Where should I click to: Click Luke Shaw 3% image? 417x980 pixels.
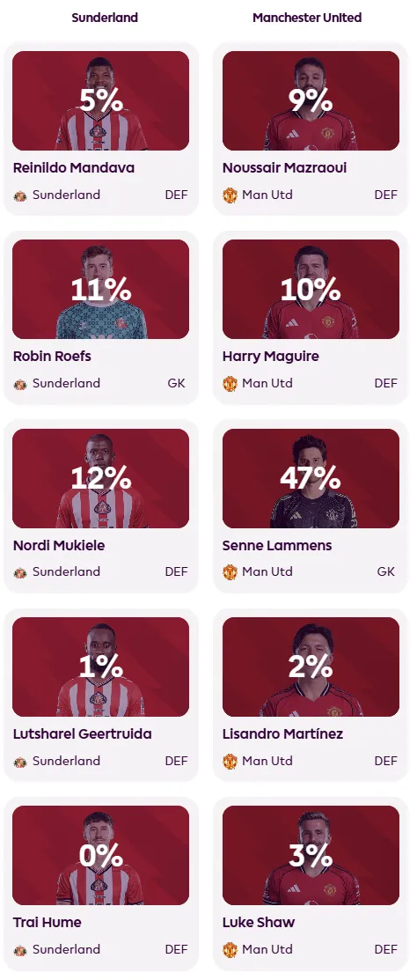point(311,856)
